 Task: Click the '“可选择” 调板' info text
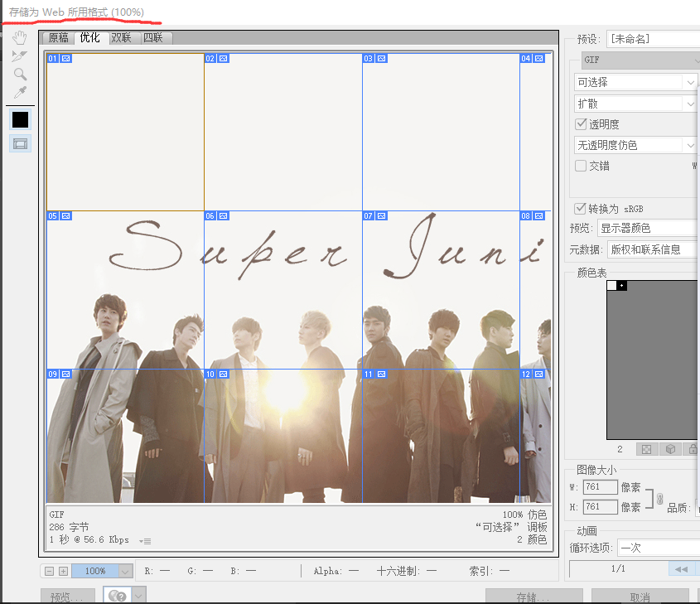[x=511, y=527]
